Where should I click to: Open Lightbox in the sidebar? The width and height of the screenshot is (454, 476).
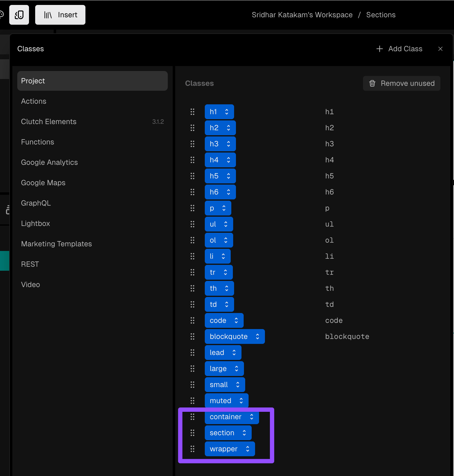pos(93,223)
